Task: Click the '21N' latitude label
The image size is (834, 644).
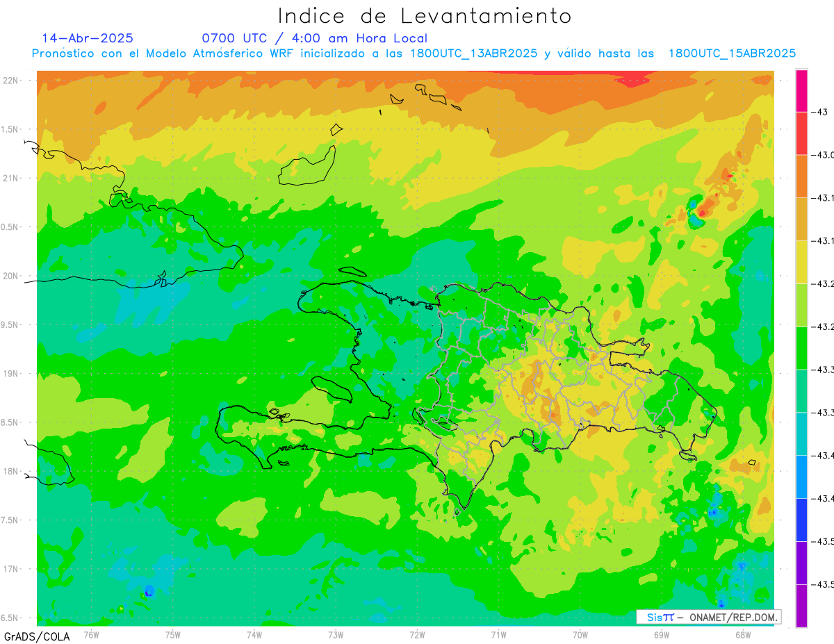Action: click(10, 178)
